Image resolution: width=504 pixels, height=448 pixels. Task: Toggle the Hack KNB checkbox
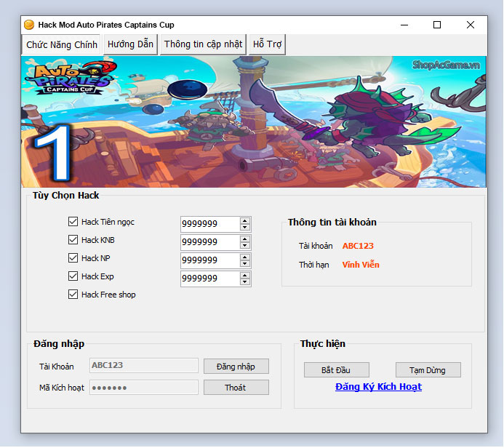73,240
